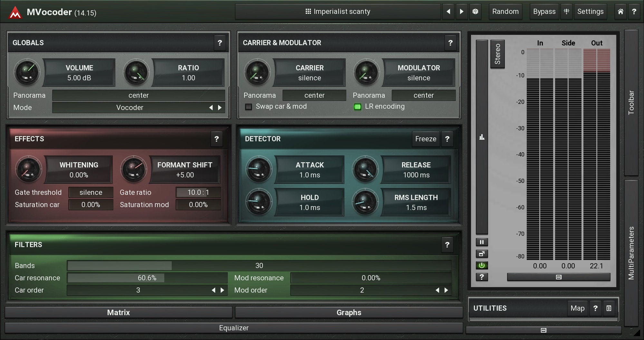Click the random preset dice icon
The height and width of the screenshot is (340, 644).
tap(475, 12)
